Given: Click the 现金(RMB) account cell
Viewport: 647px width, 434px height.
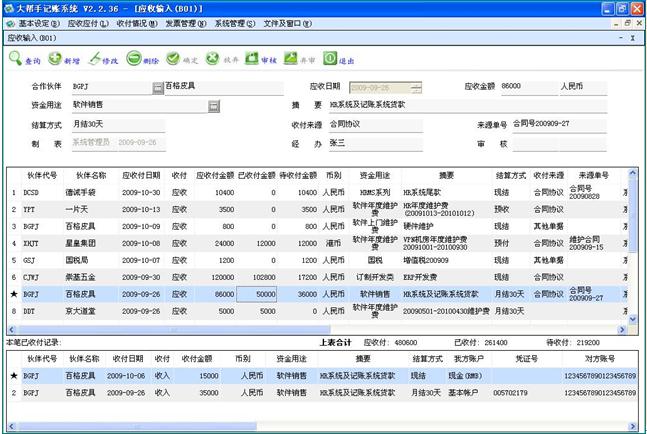Looking at the screenshot, I should [468, 376].
